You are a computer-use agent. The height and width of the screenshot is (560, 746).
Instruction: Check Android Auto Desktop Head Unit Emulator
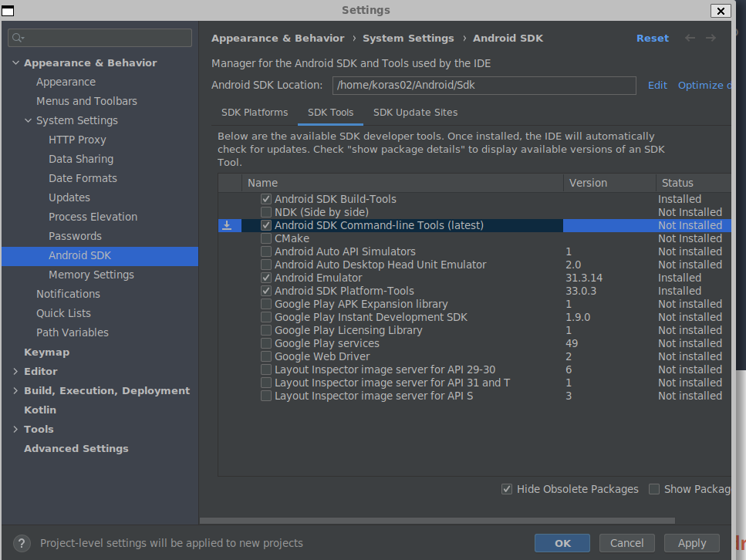pos(266,265)
